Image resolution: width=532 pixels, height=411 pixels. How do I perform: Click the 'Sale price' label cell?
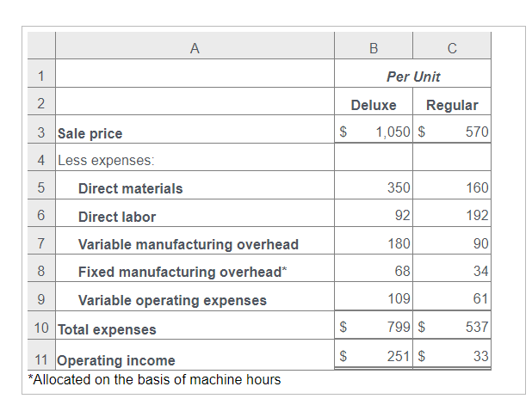click(195, 130)
